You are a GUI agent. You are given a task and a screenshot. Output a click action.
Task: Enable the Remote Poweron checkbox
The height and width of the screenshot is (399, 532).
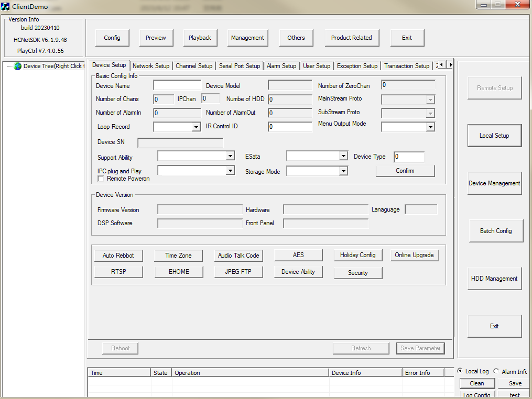[100, 179]
